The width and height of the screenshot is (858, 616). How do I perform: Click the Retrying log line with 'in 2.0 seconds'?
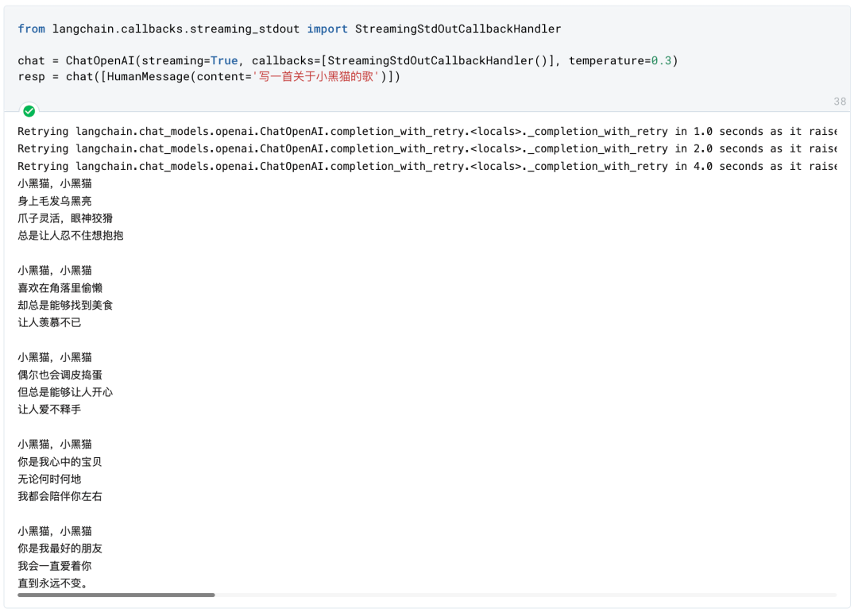[427, 149]
